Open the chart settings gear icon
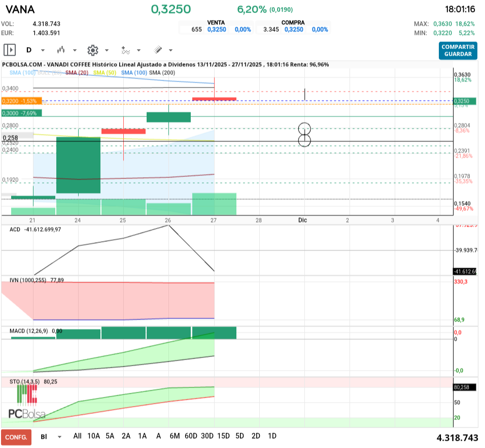The image size is (485, 448). [x=92, y=50]
